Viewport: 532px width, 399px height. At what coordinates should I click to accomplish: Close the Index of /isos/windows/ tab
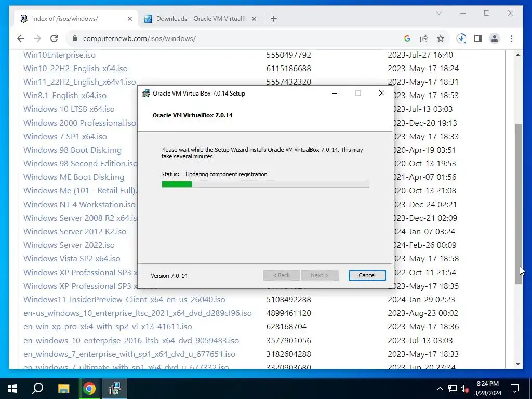point(129,19)
